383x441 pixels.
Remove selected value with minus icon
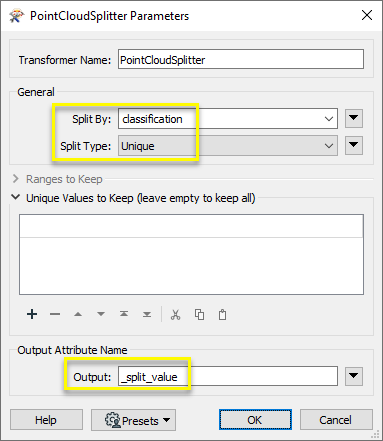click(x=55, y=314)
